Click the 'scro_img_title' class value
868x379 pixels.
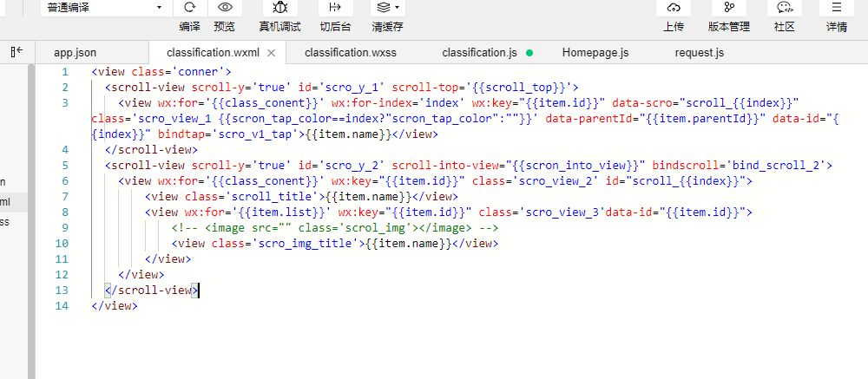(305, 244)
